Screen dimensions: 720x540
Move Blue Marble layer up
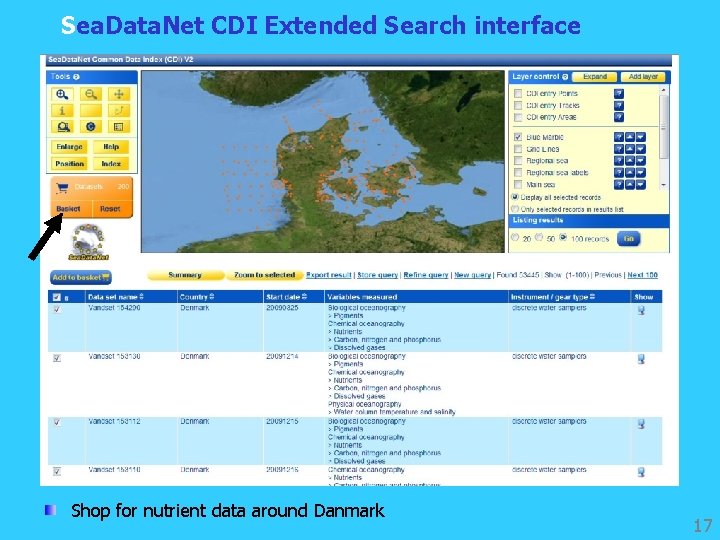pos(630,137)
